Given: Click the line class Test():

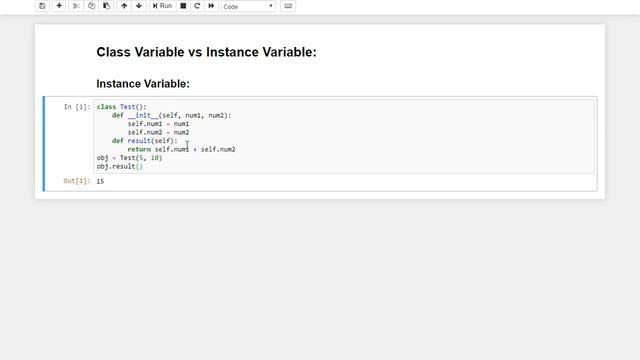Looking at the screenshot, I should coord(122,107).
